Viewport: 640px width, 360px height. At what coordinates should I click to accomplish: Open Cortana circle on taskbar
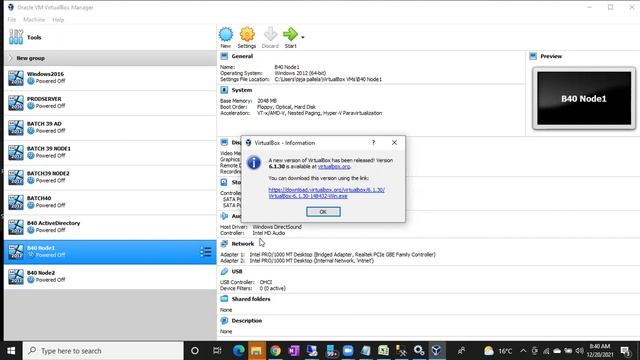click(195, 351)
